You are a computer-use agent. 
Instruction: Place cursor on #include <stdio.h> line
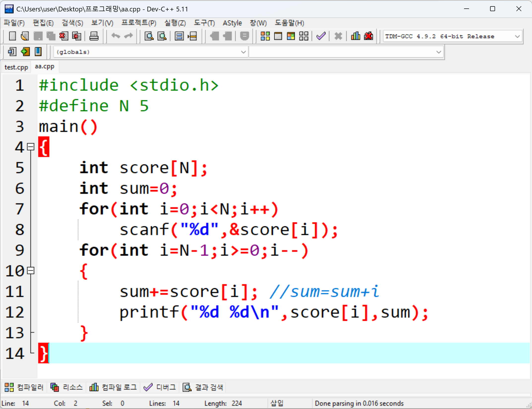(129, 85)
